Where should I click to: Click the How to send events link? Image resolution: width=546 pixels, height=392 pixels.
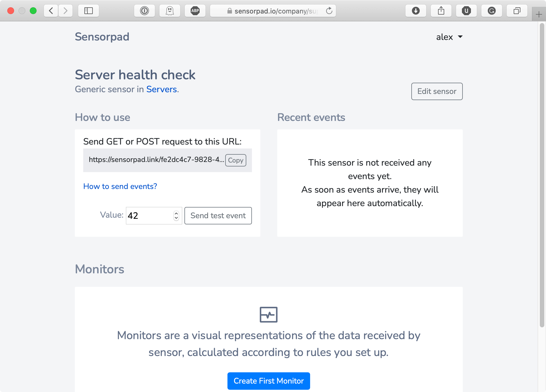tap(120, 186)
